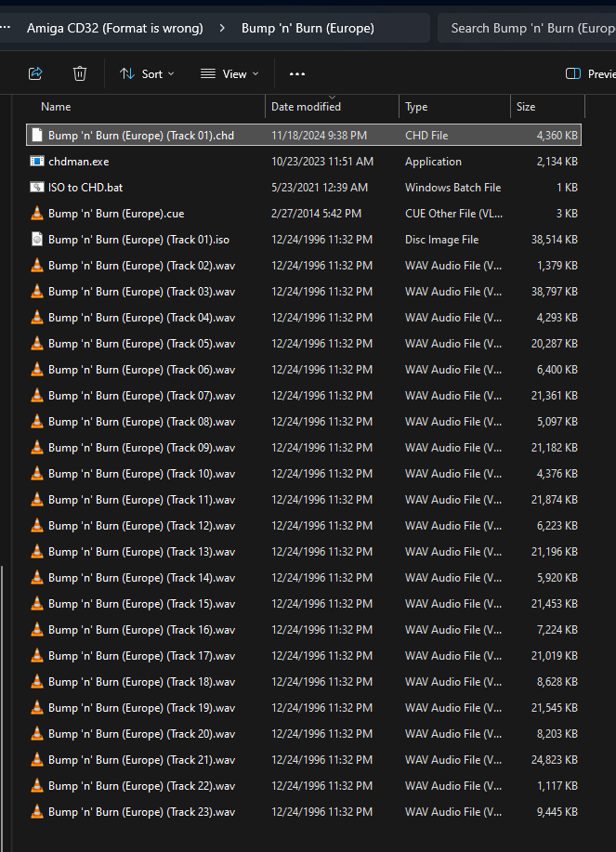Select the chdman.exe file name
This screenshot has height=852, width=616.
click(79, 162)
